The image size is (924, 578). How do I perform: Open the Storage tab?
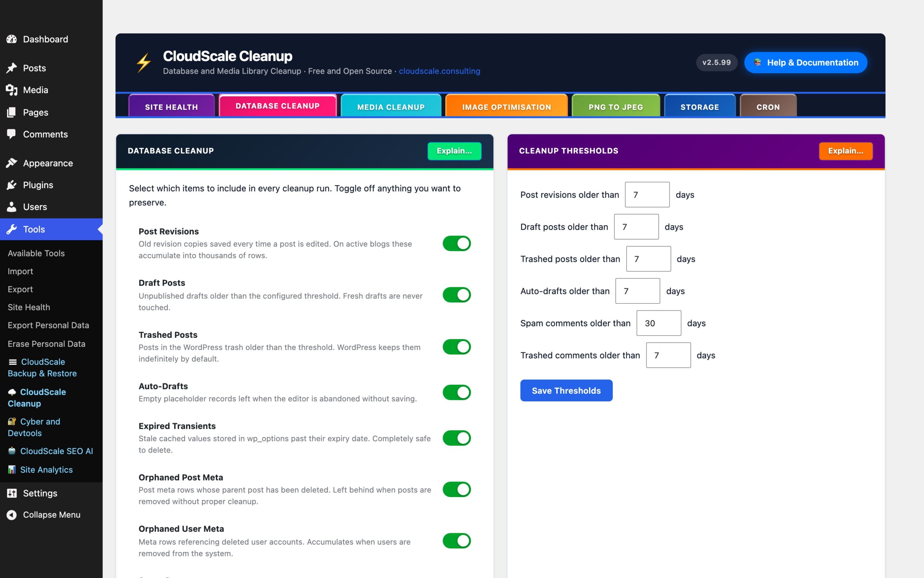pyautogui.click(x=700, y=106)
